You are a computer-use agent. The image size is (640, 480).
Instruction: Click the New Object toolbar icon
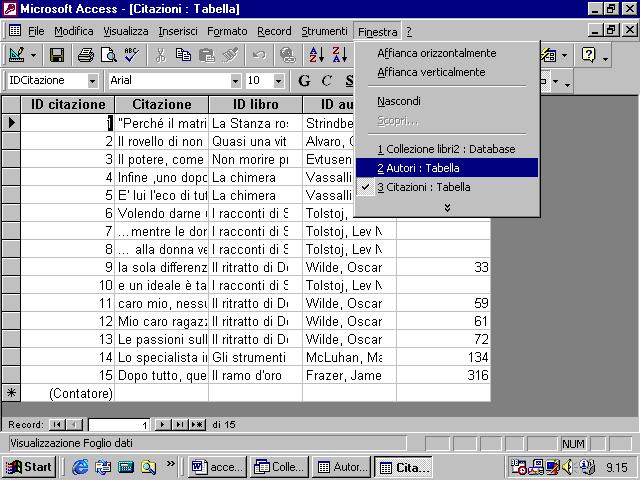(549, 55)
